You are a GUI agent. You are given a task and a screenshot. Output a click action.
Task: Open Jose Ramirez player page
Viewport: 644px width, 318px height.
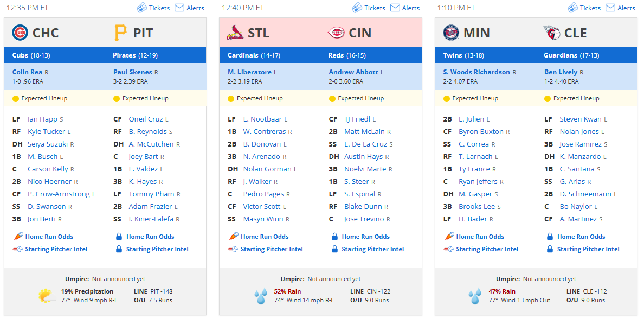click(x=581, y=144)
